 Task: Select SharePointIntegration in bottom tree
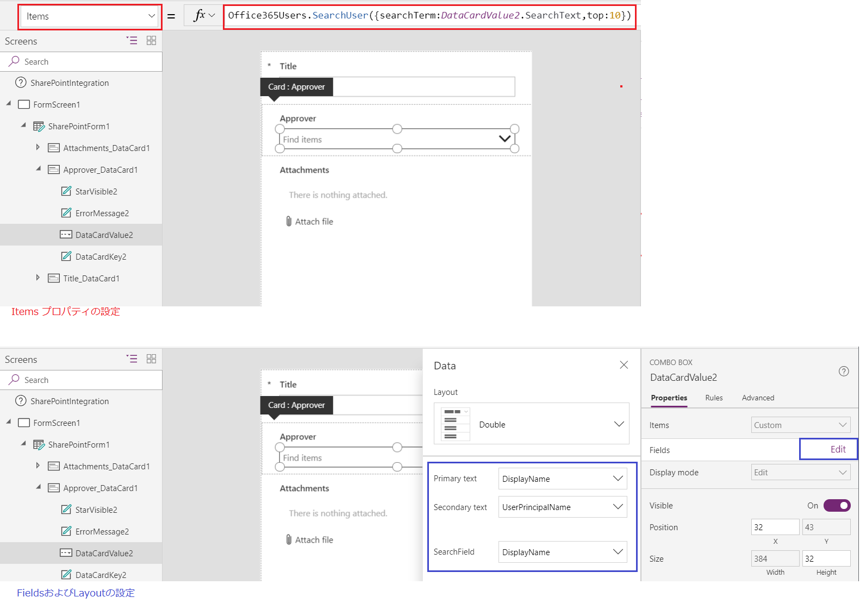tap(70, 401)
